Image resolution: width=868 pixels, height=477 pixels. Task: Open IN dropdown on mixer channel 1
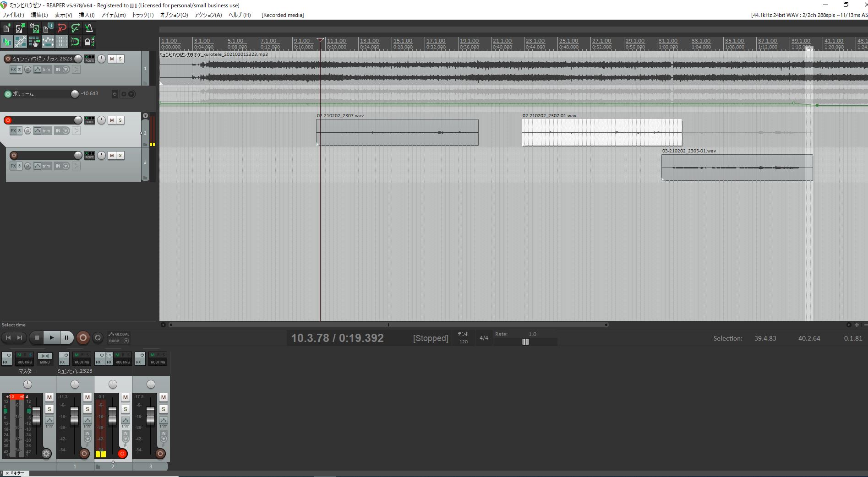(x=87, y=436)
